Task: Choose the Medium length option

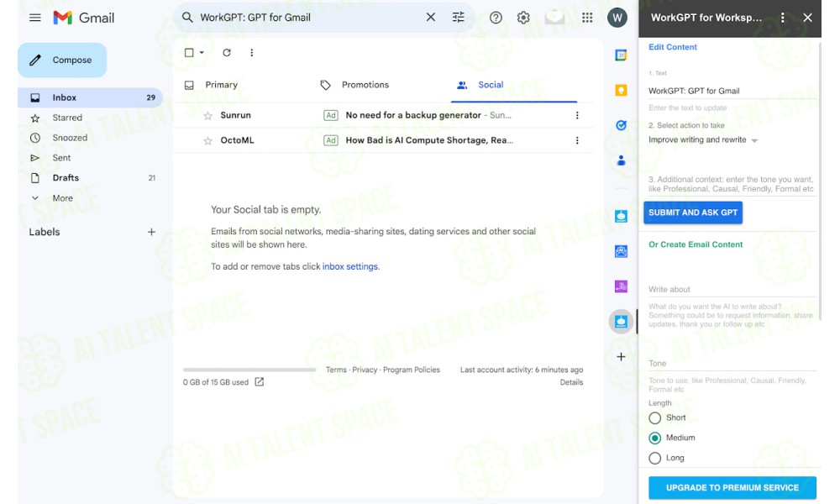Action: [x=654, y=438]
